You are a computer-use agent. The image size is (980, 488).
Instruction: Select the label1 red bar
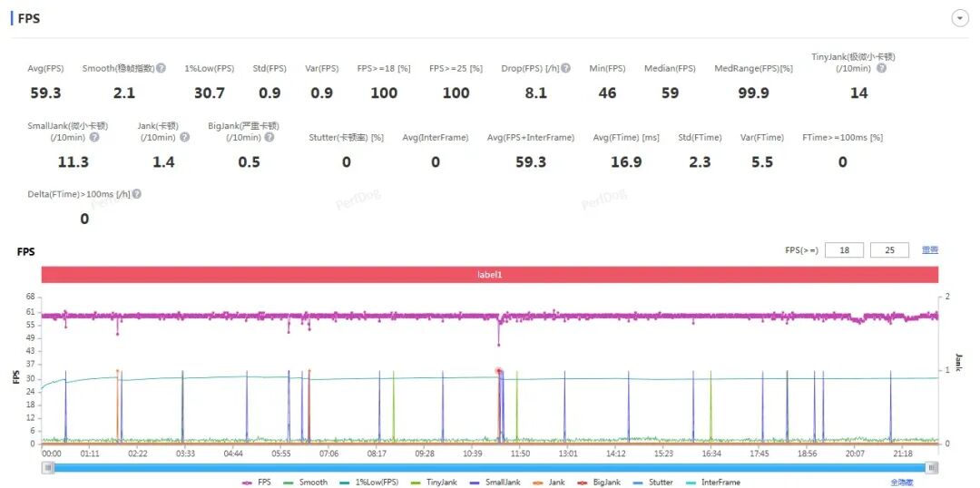(490, 274)
